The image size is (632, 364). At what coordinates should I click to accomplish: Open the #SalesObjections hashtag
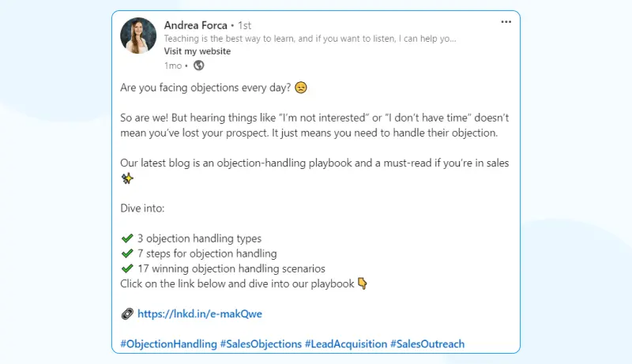(261, 344)
